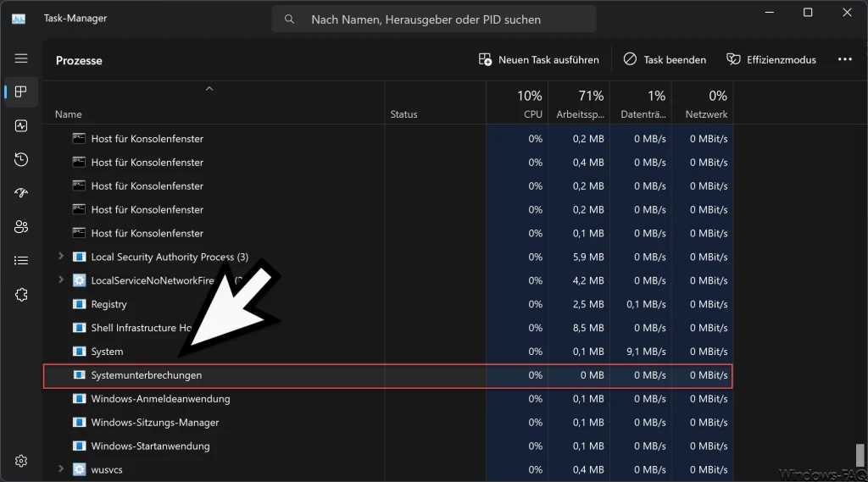Viewport: 868px width, 482px height.
Task: Click the Windows-Sitzungs-Manager icon
Action: [x=79, y=422]
